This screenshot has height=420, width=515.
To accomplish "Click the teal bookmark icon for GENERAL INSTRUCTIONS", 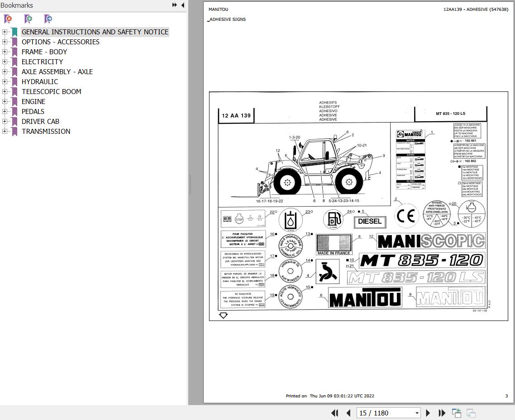I will click(x=14, y=32).
